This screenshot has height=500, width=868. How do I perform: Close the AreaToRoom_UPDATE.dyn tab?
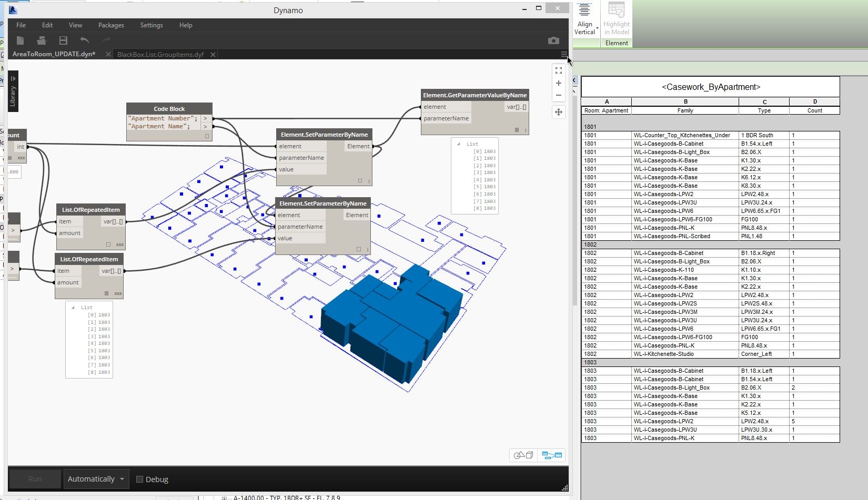[108, 54]
